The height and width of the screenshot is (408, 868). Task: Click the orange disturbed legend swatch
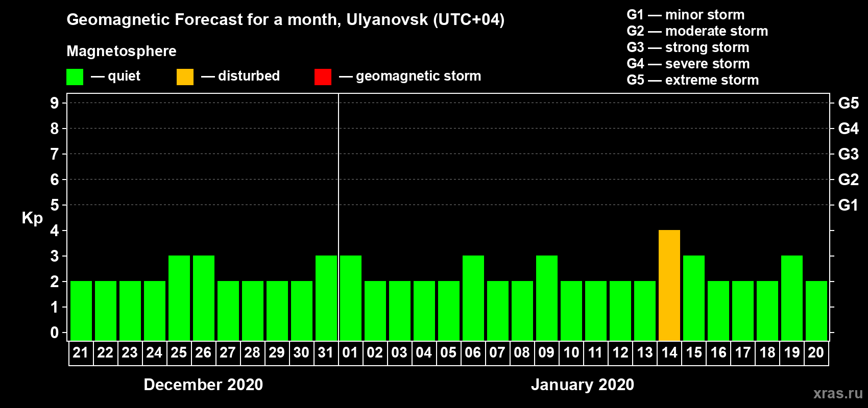(185, 77)
